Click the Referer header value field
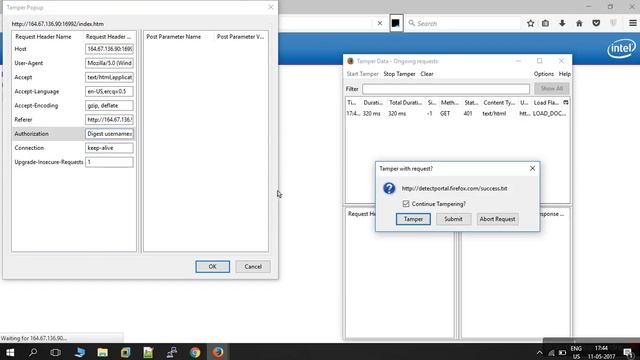Screen dimensions: 640x360 (109, 120)
